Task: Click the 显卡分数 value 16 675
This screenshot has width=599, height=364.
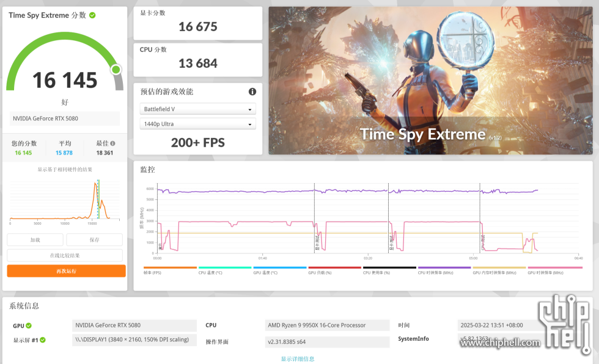Action: coord(198,27)
